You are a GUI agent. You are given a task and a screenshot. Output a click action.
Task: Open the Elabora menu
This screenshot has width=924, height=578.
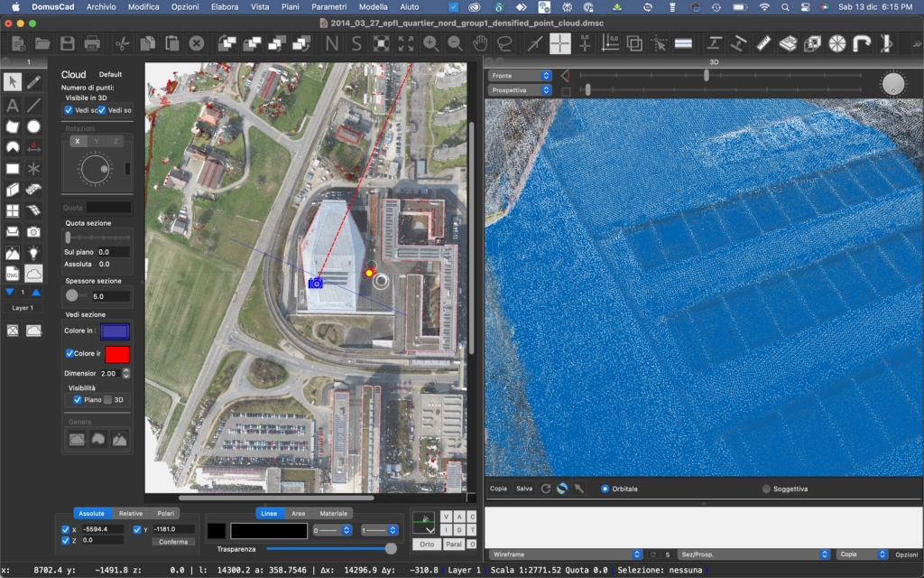tap(225, 6)
